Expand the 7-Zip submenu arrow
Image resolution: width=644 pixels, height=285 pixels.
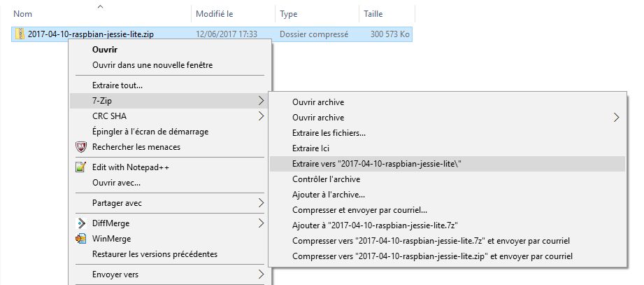pyautogui.click(x=261, y=100)
